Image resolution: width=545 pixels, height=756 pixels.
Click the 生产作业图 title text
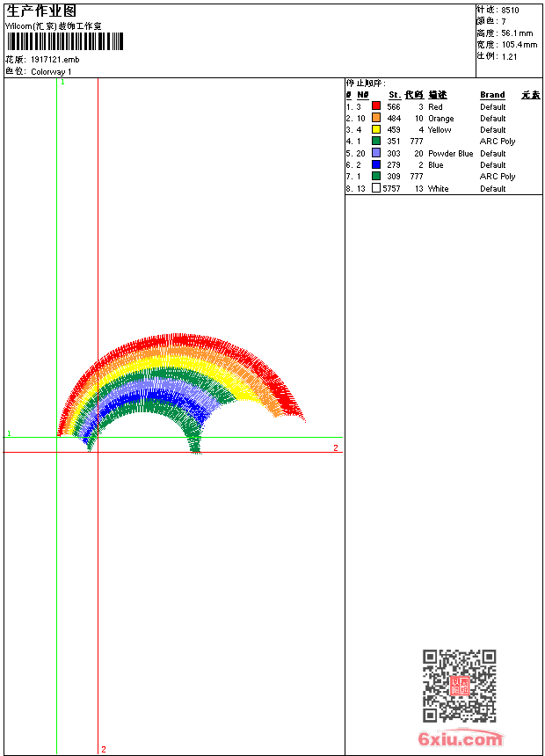coord(41,11)
